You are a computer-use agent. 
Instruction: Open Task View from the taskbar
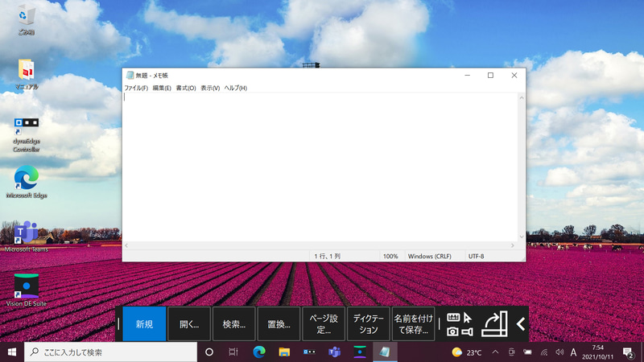coord(233,352)
